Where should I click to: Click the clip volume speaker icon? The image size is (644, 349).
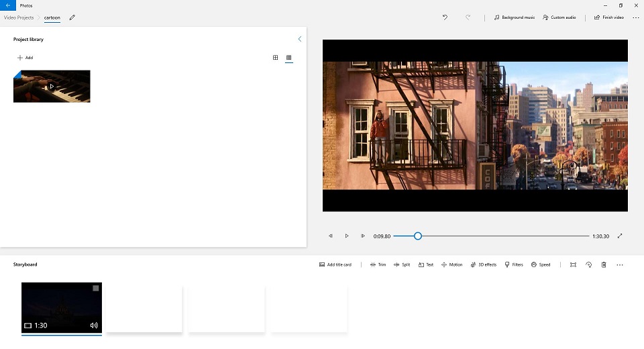point(94,325)
